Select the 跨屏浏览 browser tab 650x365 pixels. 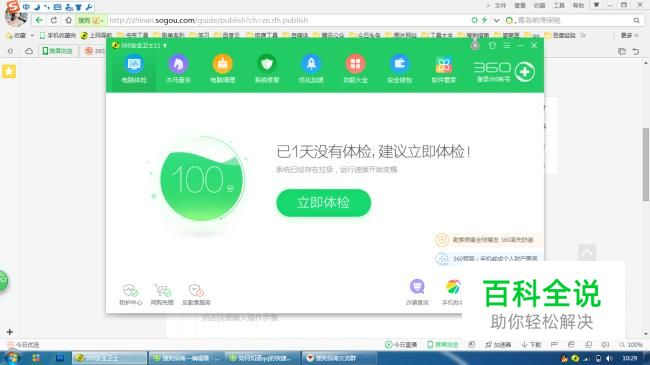click(x=58, y=51)
